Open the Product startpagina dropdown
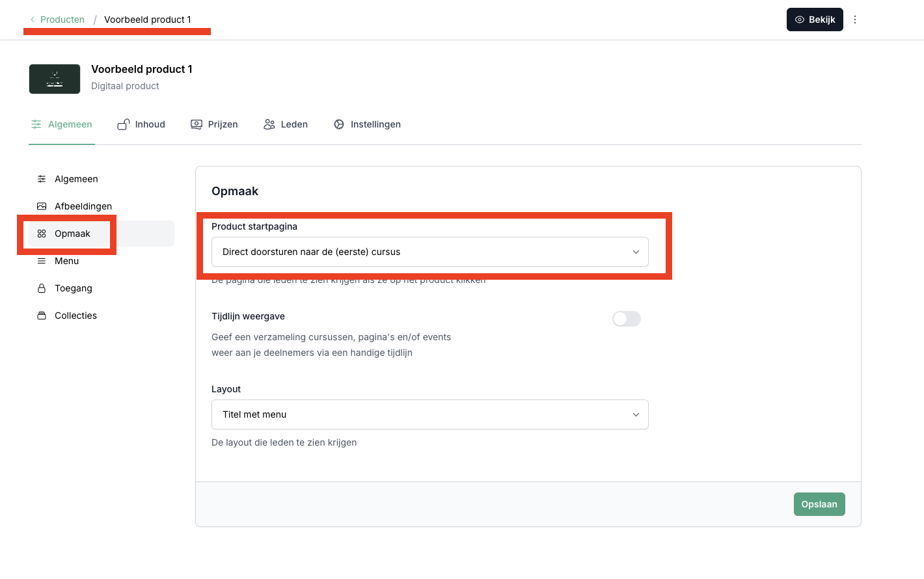 pyautogui.click(x=429, y=252)
